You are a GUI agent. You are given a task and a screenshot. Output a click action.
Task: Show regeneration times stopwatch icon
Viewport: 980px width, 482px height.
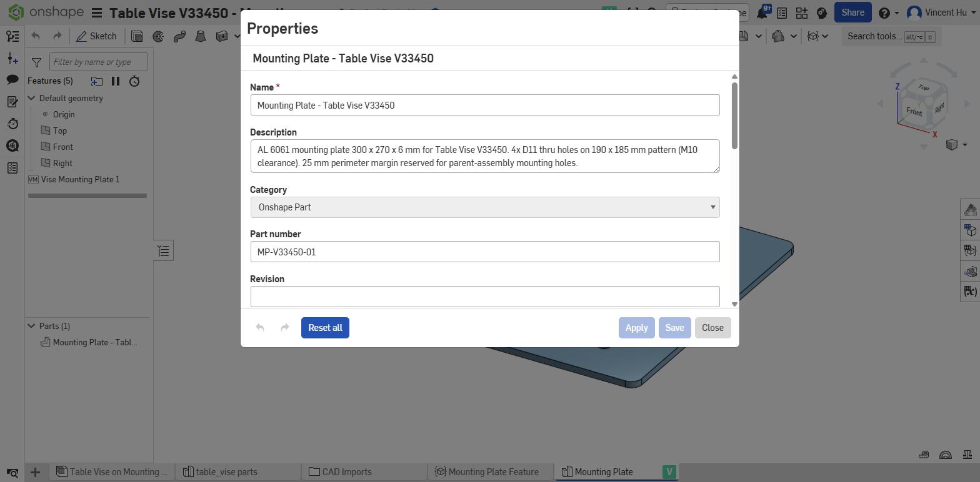pyautogui.click(x=134, y=81)
